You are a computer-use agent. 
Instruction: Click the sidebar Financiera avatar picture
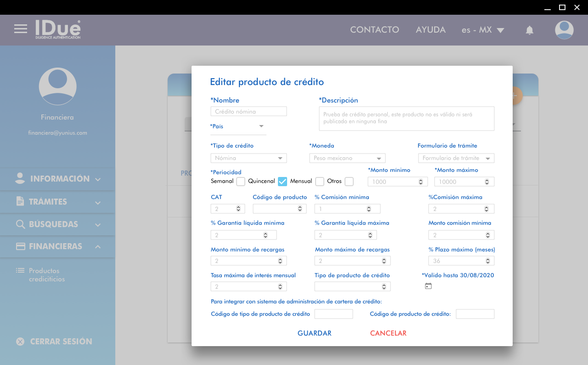pyautogui.click(x=57, y=86)
